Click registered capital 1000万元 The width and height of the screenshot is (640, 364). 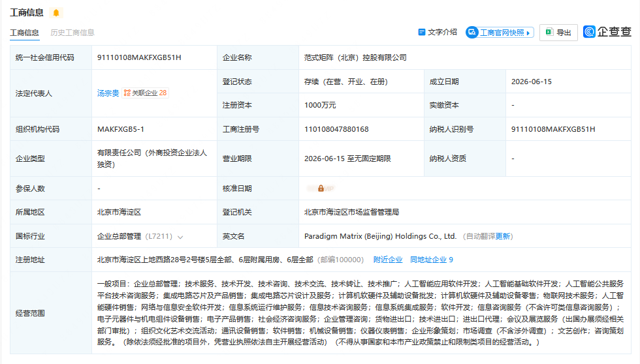pyautogui.click(x=320, y=105)
